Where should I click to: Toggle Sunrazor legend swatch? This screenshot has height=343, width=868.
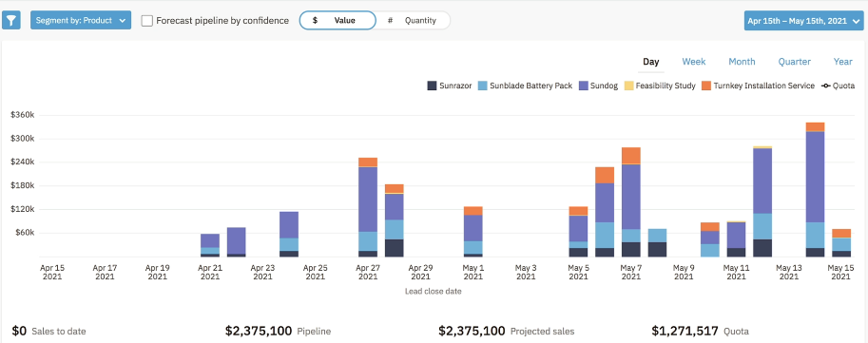[x=432, y=86]
